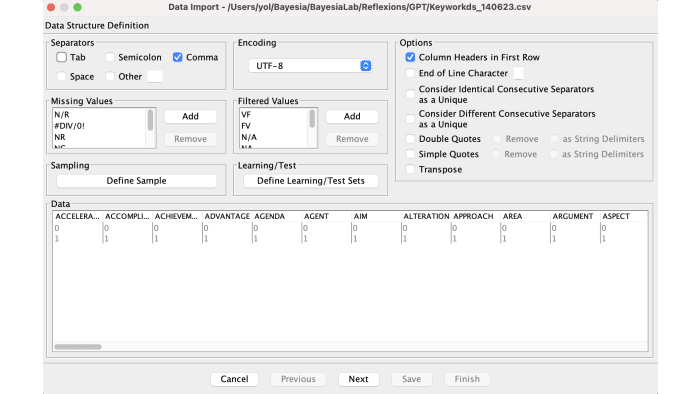This screenshot has height=394, width=700.
Task: Click the End of Line Character field
Action: [518, 73]
